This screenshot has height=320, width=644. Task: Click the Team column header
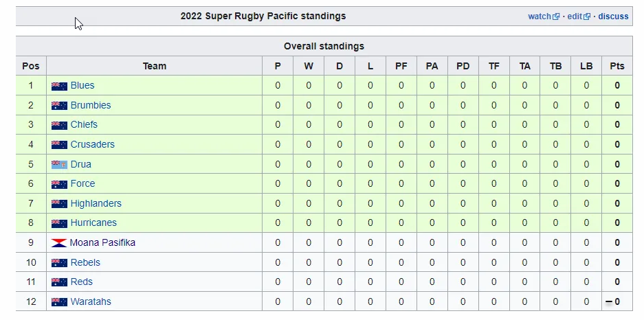155,66
